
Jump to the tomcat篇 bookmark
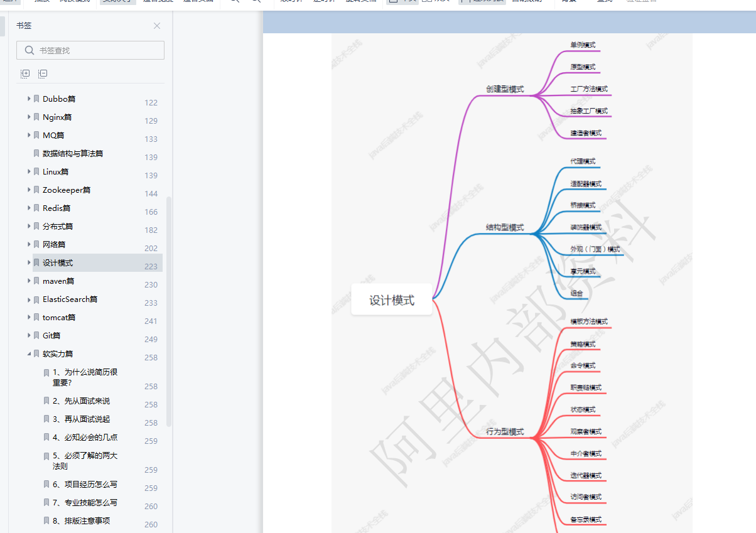pos(59,318)
